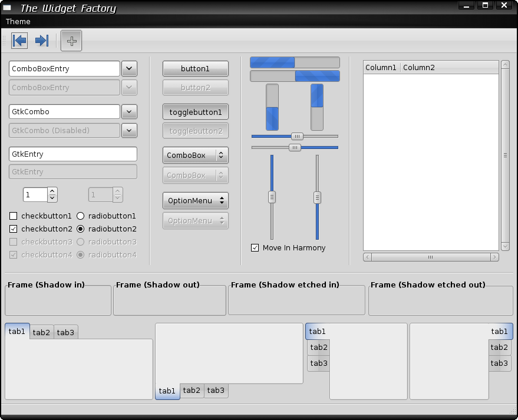Viewport: 518px width, 420px height.
Task: Click the go-to-last arrow toolbar icon
Action: pyautogui.click(x=42, y=41)
